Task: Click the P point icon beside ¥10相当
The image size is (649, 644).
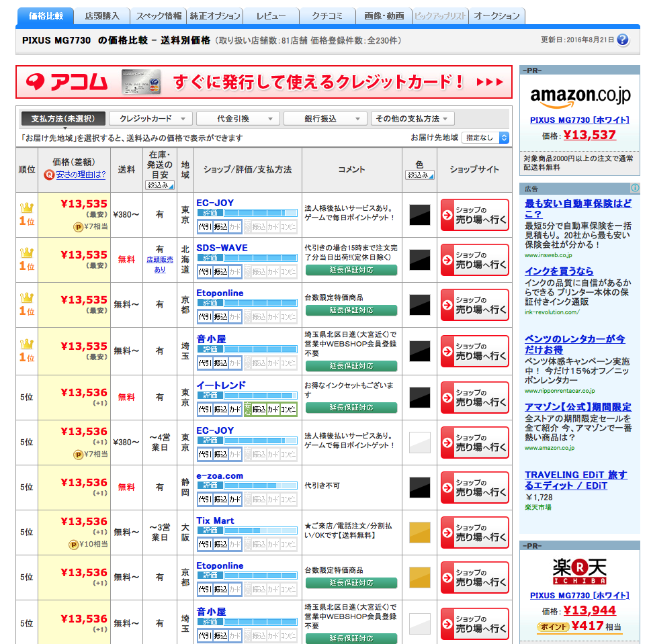Action: pos(73,545)
